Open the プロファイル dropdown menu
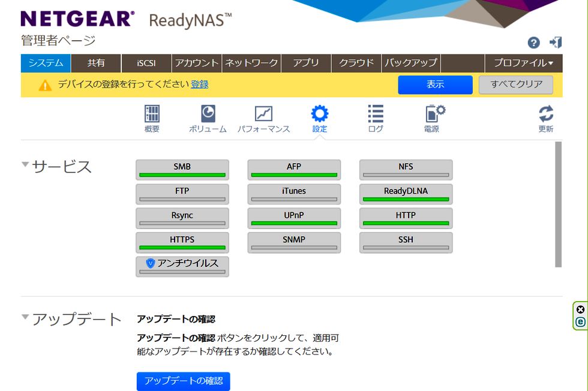Viewport: 588px width, 391px height. (523, 63)
